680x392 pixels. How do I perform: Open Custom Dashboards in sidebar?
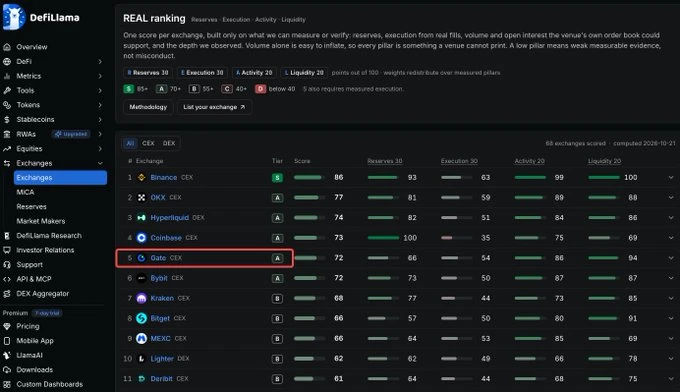click(x=49, y=384)
